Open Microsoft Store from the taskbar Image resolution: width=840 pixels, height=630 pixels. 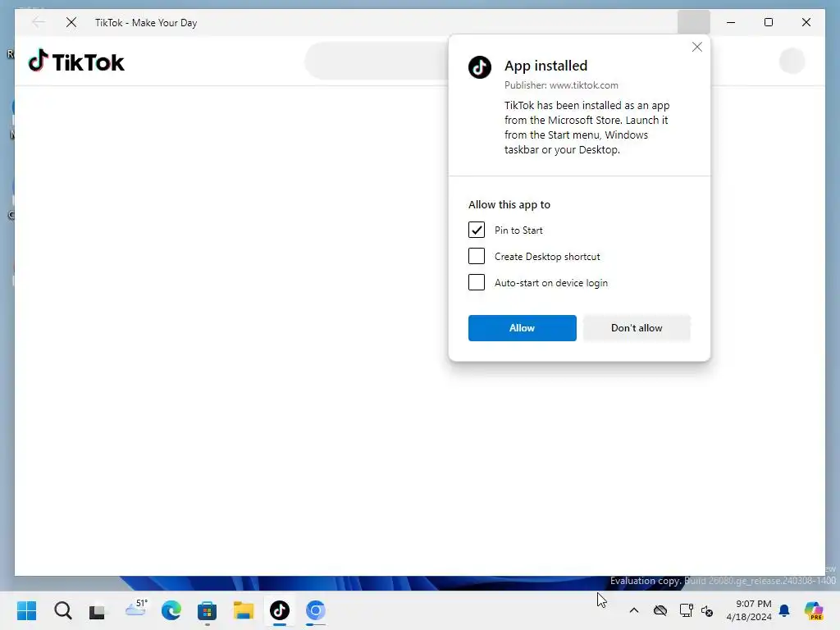[x=207, y=610]
